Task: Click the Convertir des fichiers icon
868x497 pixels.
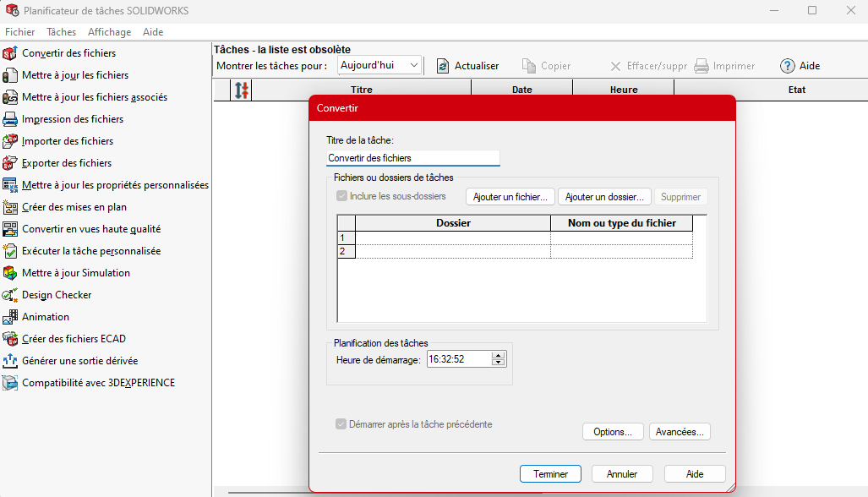Action: click(10, 53)
